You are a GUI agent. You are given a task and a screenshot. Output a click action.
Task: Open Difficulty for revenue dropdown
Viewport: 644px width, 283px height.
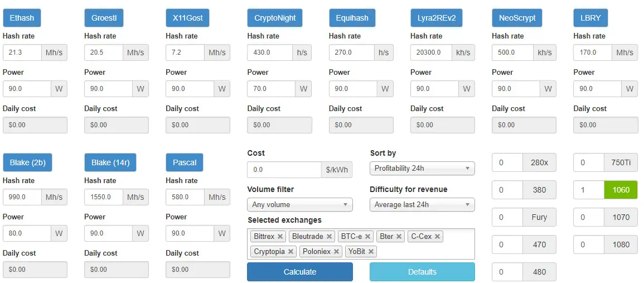[x=422, y=205]
